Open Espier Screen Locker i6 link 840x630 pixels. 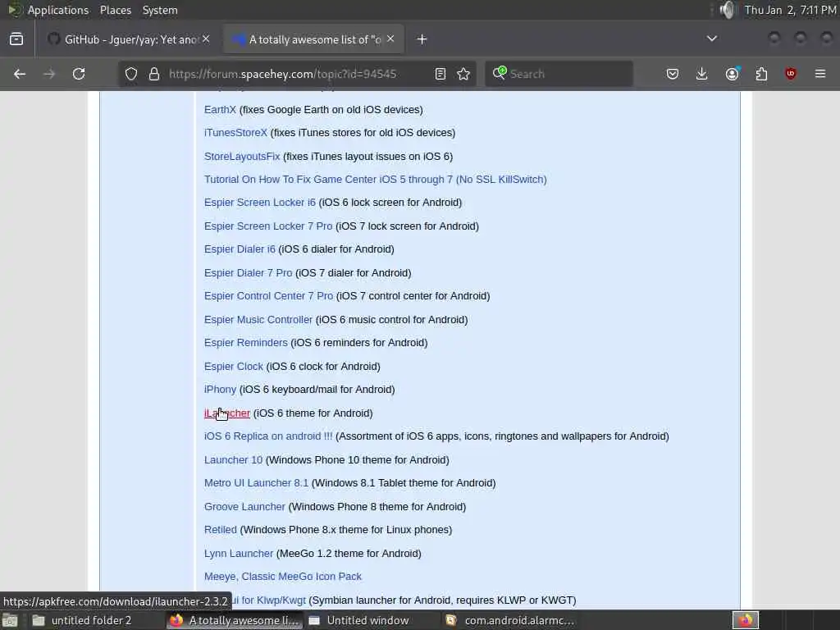click(259, 203)
